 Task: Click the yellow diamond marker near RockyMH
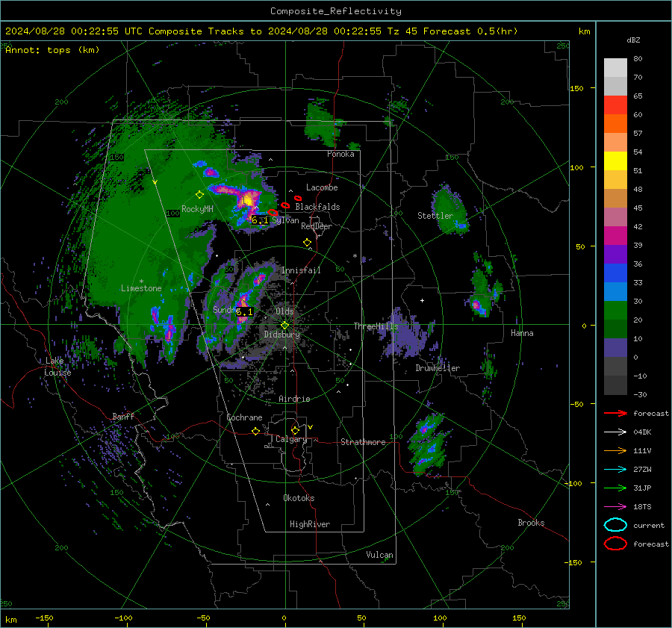pyautogui.click(x=199, y=195)
